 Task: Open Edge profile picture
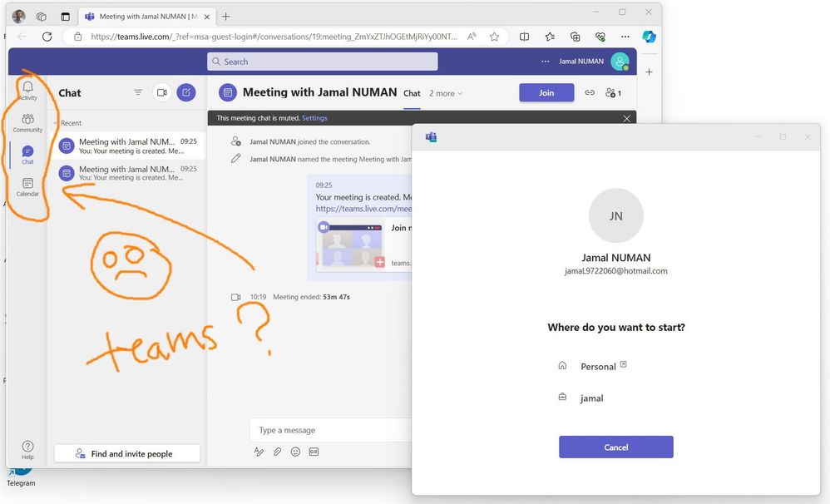point(18,17)
